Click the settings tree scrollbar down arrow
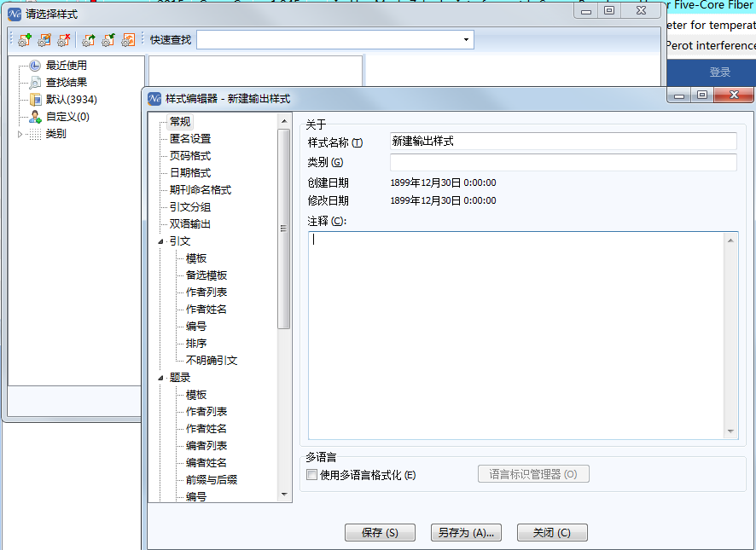Viewport: 756px width, 550px height. click(284, 494)
